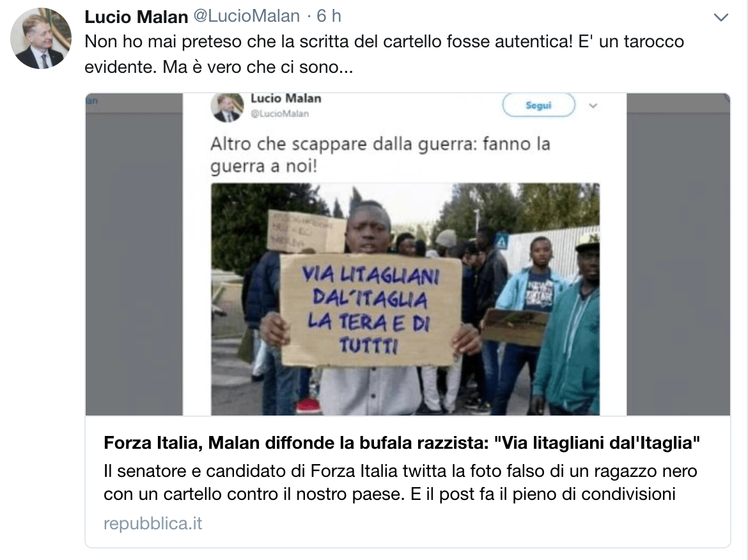Open the embedded tweet screenshot image

click(408, 254)
